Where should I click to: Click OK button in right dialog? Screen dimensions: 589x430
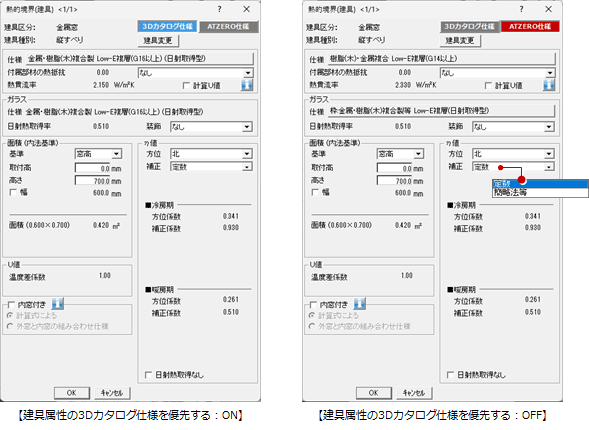click(374, 393)
